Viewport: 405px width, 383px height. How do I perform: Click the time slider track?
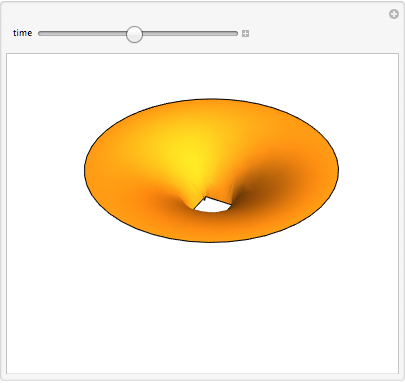click(138, 33)
